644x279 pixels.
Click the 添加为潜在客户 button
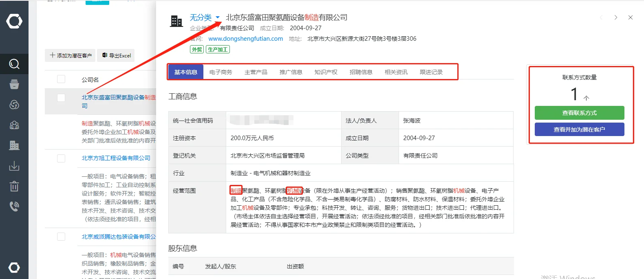tap(71, 55)
